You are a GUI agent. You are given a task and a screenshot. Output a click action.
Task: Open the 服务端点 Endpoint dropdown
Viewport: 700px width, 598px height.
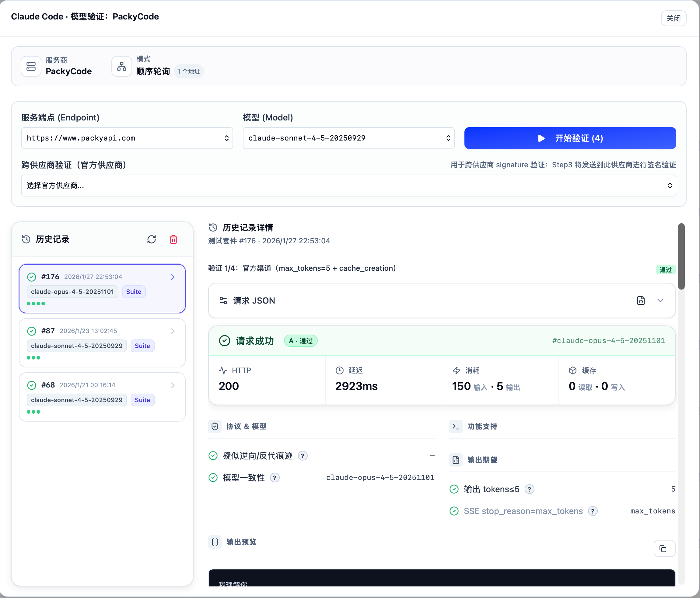(x=127, y=138)
